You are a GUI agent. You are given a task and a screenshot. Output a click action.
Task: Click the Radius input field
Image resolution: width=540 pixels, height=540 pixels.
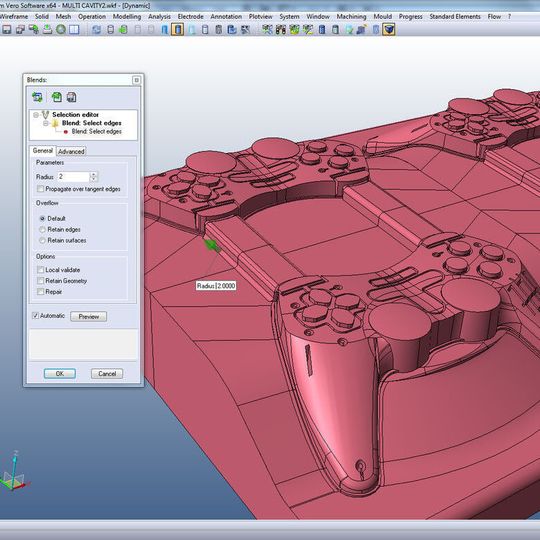74,177
